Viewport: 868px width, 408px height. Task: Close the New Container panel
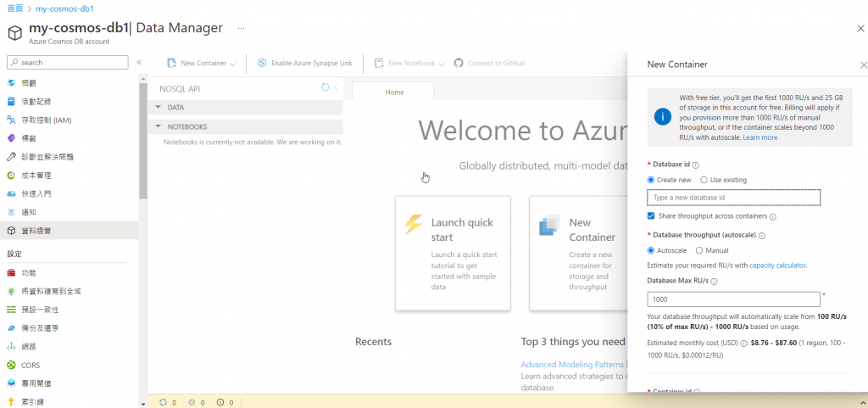(863, 64)
